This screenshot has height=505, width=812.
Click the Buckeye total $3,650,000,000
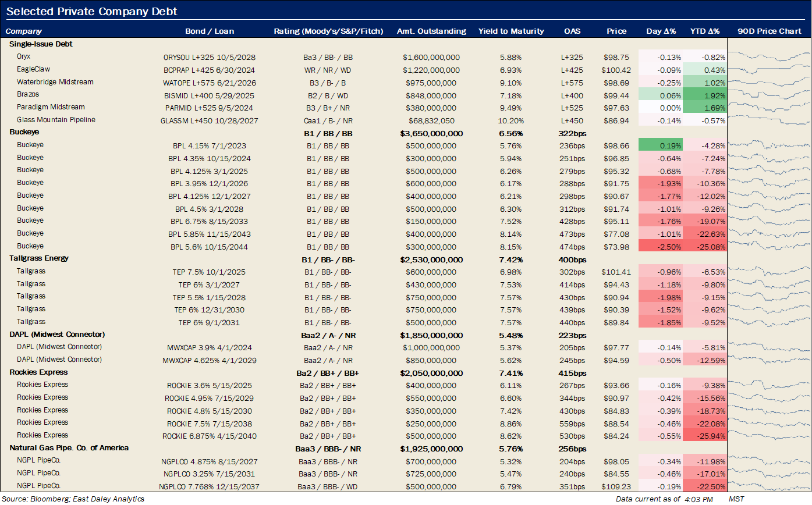(x=431, y=133)
